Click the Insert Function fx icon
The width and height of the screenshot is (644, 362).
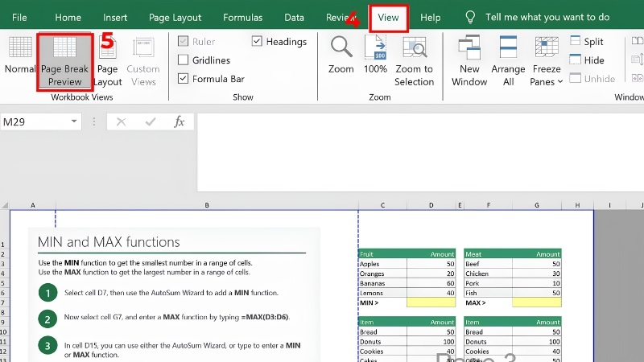[180, 121]
